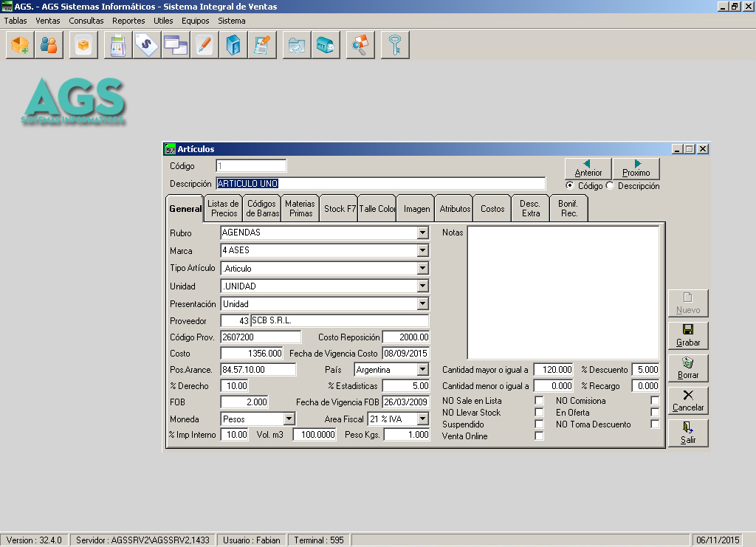Click the small orange package toolbar icon
Screen dimensions: 756x547
pyautogui.click(x=83, y=45)
